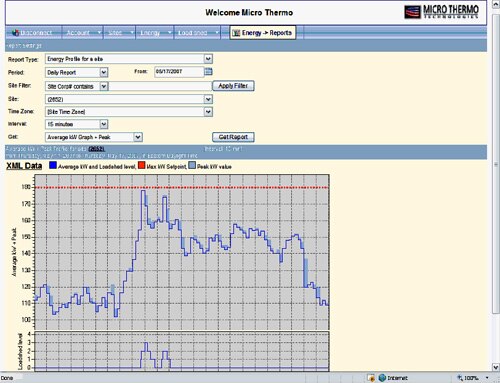Open the calendar date picker icon

coord(208,71)
